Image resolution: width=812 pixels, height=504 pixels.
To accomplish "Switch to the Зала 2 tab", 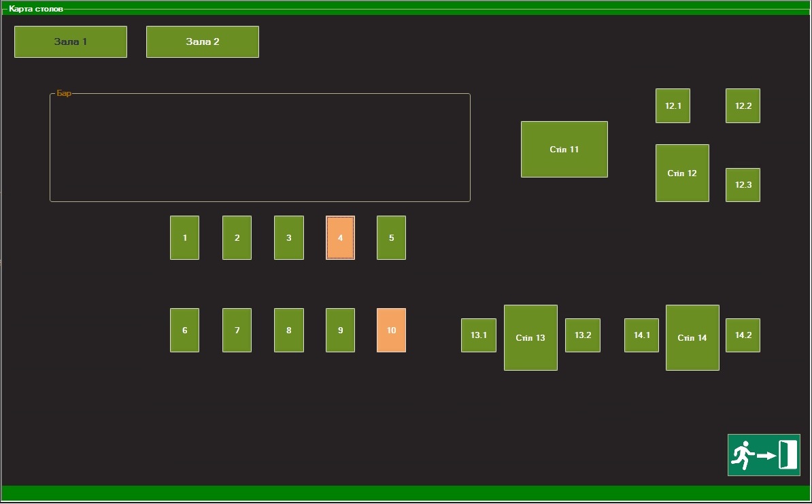I will 203,41.
